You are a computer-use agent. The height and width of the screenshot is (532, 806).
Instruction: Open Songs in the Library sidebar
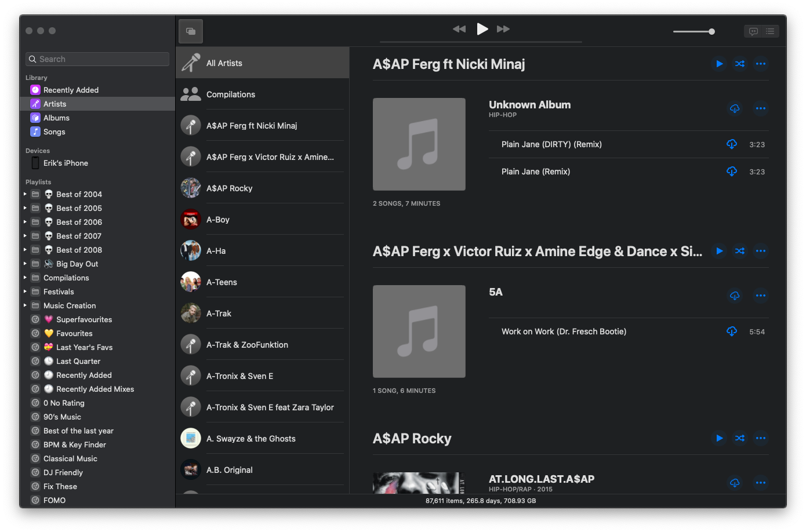pos(97,132)
